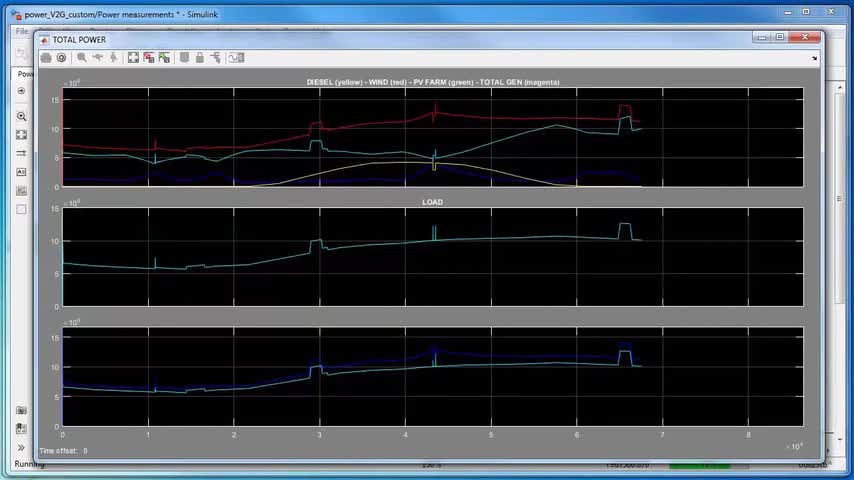Select the scope Zoom magnifier tool
854x480 pixels.
(82, 57)
